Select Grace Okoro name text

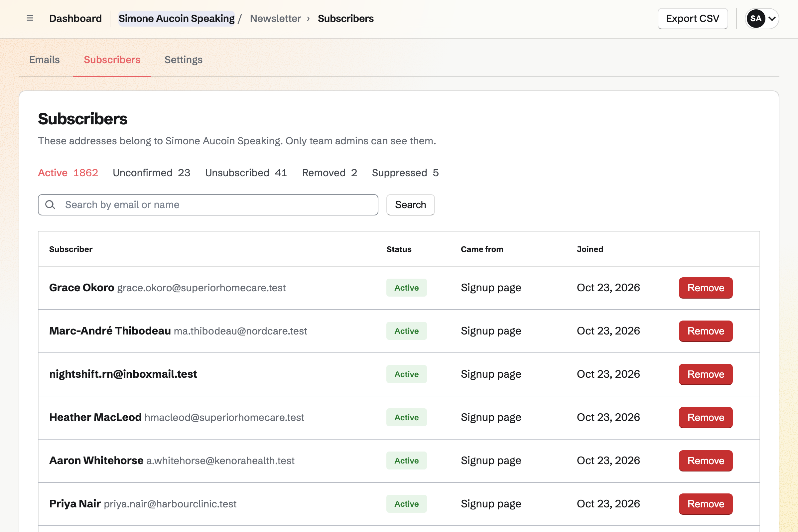82,288
